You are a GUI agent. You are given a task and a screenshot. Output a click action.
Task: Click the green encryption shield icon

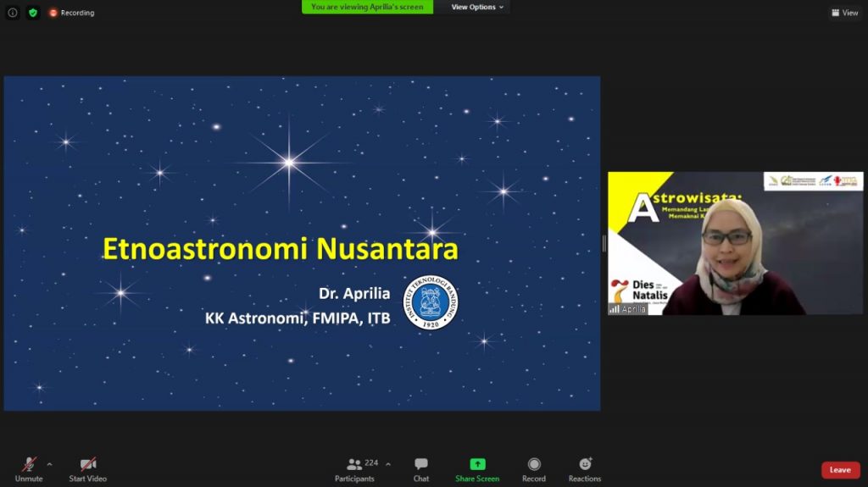point(33,12)
